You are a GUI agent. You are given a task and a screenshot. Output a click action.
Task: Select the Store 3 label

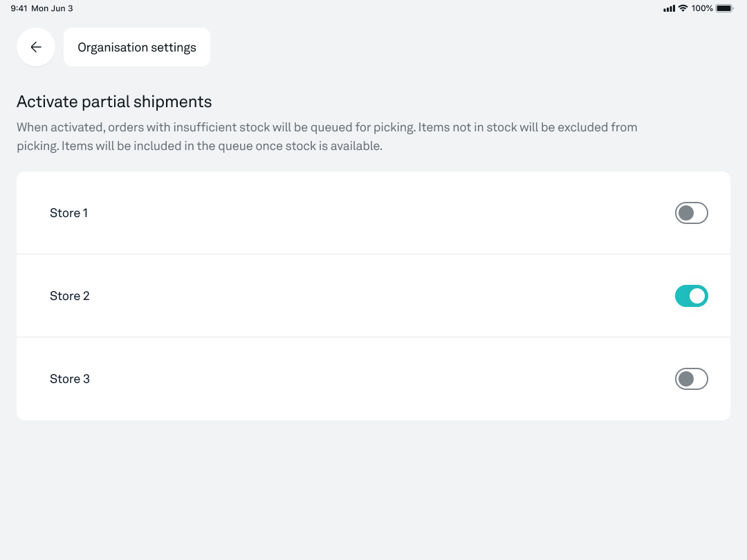[x=70, y=379]
